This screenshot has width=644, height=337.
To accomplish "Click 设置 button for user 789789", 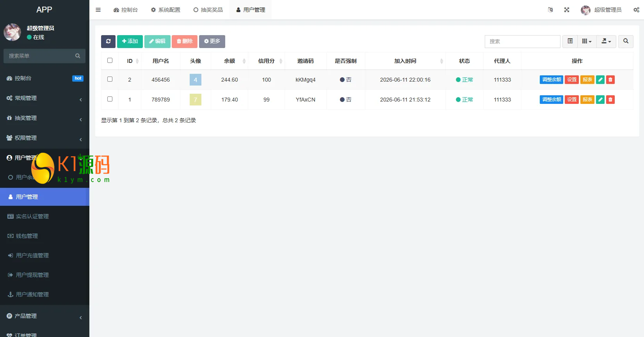I will pyautogui.click(x=572, y=100).
